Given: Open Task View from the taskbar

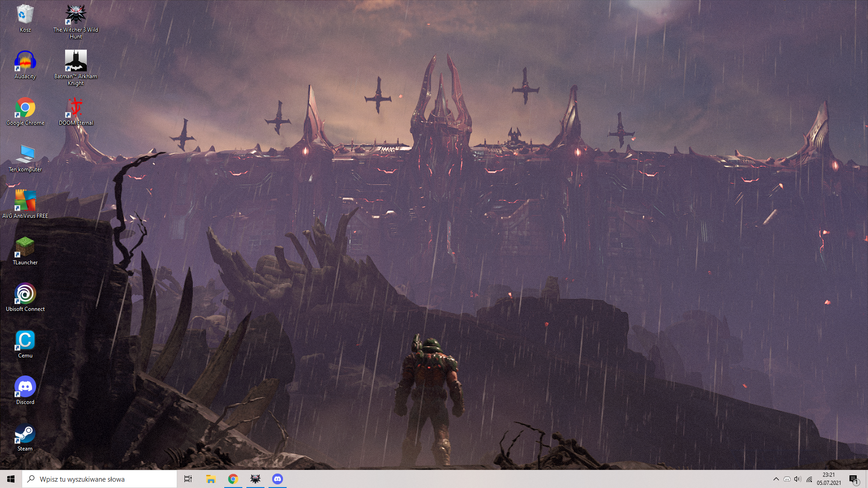Looking at the screenshot, I should 188,479.
